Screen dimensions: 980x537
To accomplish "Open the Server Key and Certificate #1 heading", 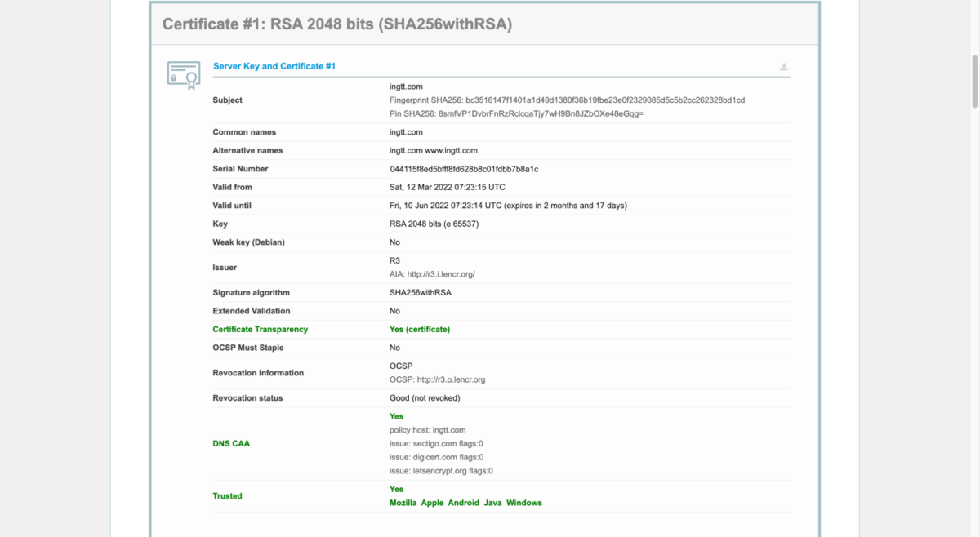I will point(274,66).
